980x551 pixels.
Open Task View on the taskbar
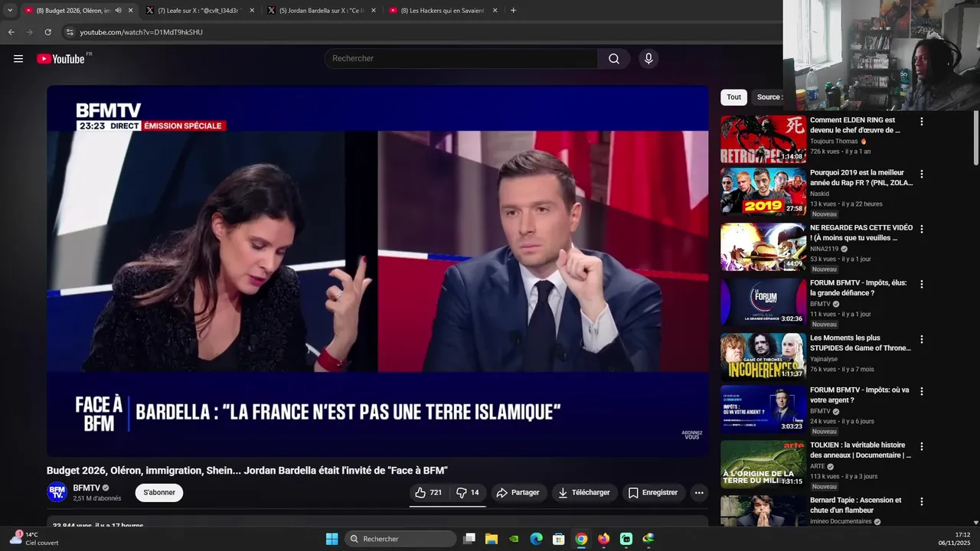(x=469, y=539)
